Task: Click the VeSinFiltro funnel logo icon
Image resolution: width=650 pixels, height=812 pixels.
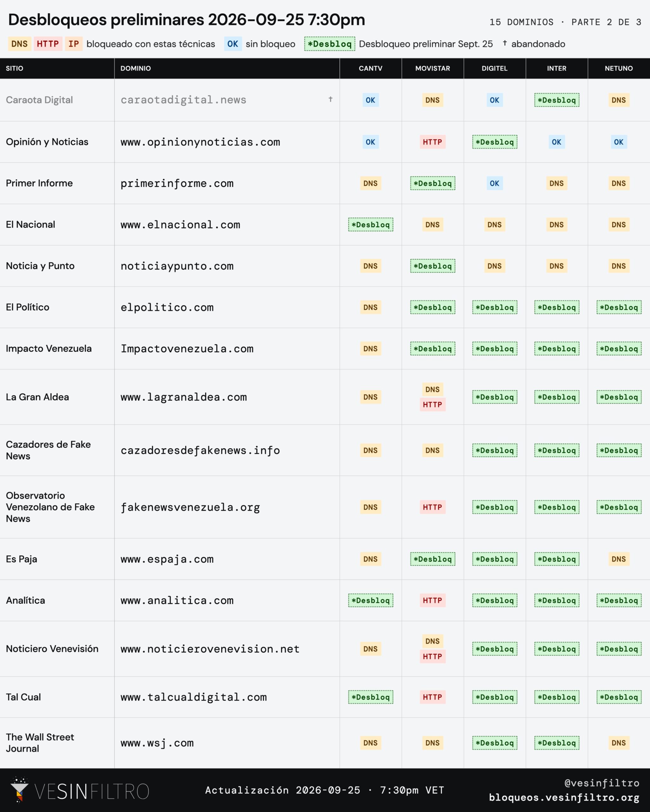Action: tap(19, 789)
